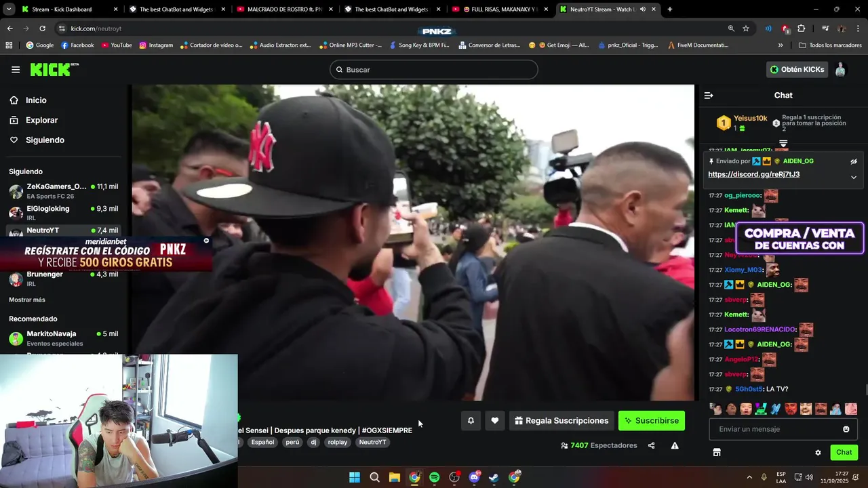Expand the pinned message chevron
Screen dimensions: 868x488
[x=854, y=178]
